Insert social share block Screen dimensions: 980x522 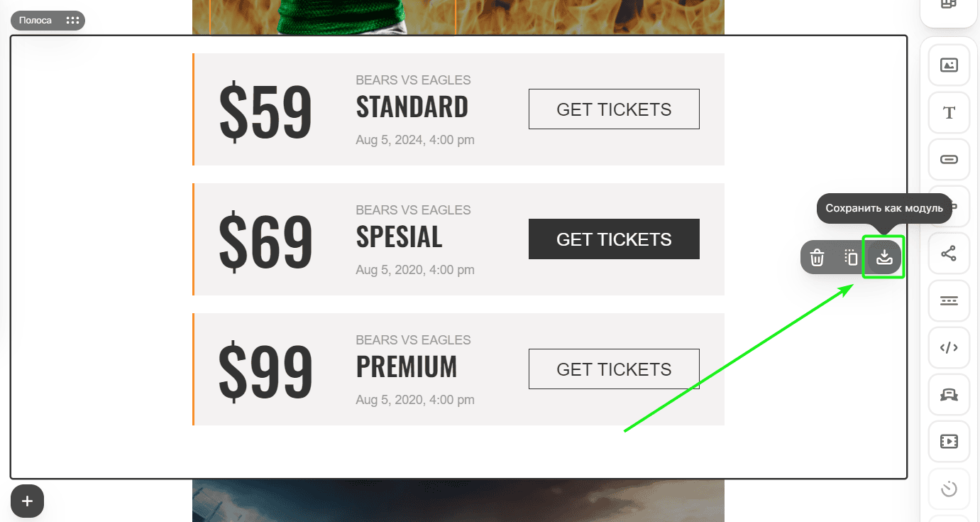pyautogui.click(x=949, y=254)
